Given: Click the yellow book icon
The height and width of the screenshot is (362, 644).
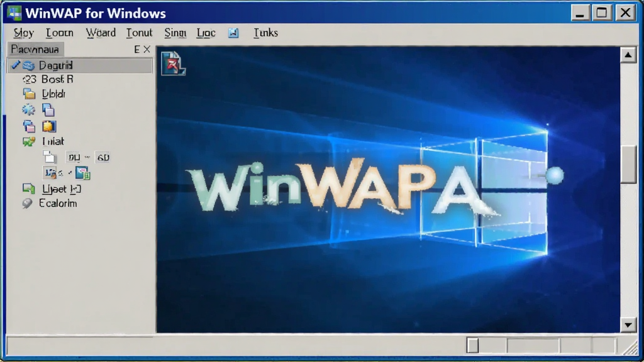Looking at the screenshot, I should 48,126.
